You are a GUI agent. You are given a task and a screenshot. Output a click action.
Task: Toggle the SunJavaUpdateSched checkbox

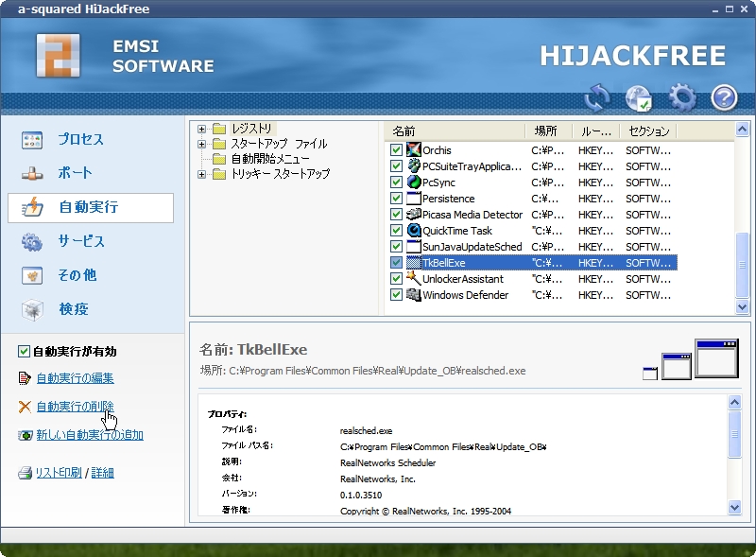(x=396, y=246)
